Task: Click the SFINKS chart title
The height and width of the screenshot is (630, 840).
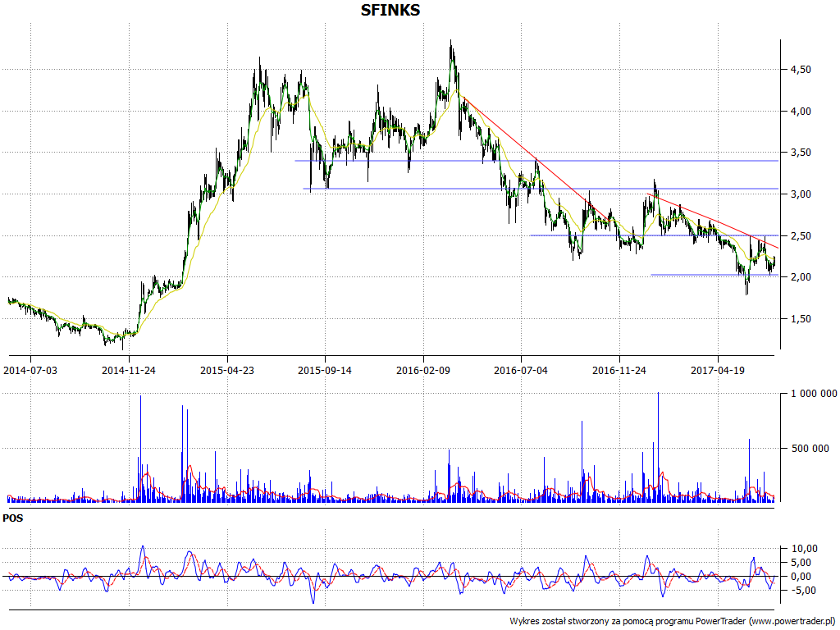Action: click(x=390, y=10)
